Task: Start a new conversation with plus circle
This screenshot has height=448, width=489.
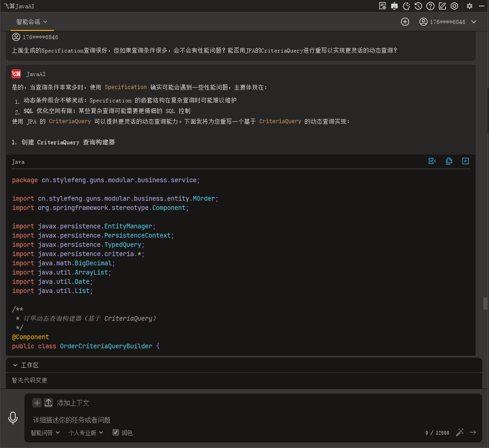Action: 405,22
